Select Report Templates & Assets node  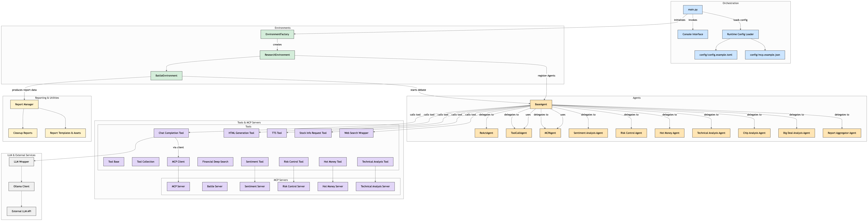[65, 133]
